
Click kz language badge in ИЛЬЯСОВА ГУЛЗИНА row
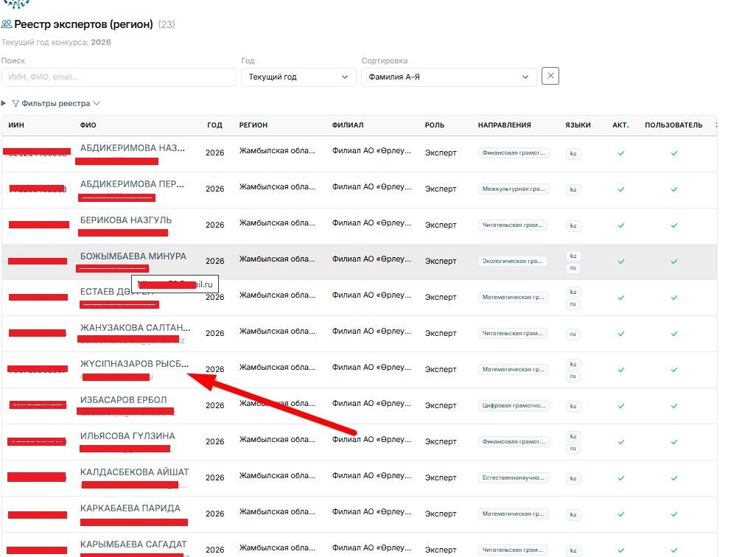(573, 436)
